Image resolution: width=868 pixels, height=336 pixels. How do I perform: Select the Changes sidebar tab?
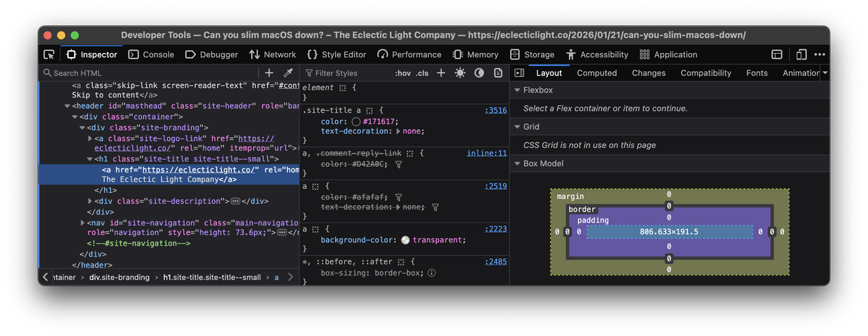(648, 73)
